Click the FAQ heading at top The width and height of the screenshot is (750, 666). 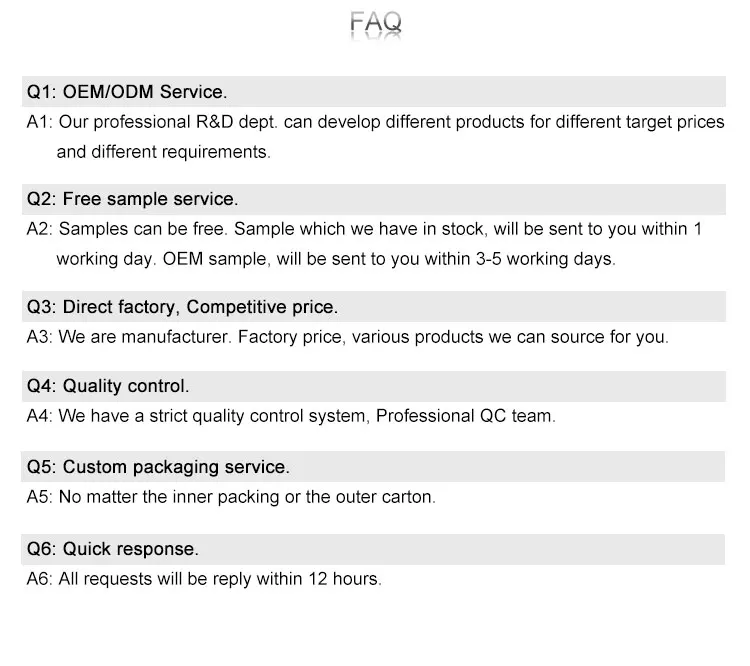pyautogui.click(x=375, y=22)
